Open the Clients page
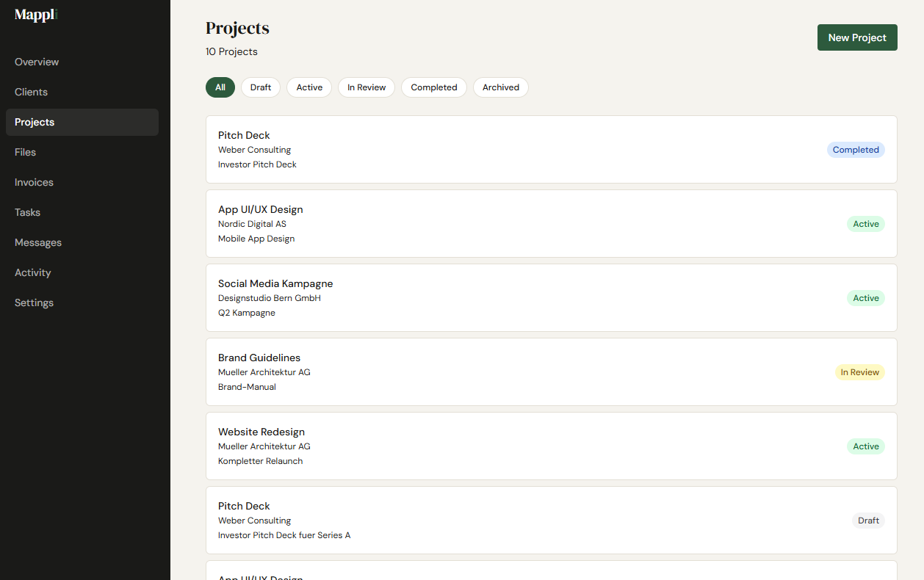 coord(31,92)
